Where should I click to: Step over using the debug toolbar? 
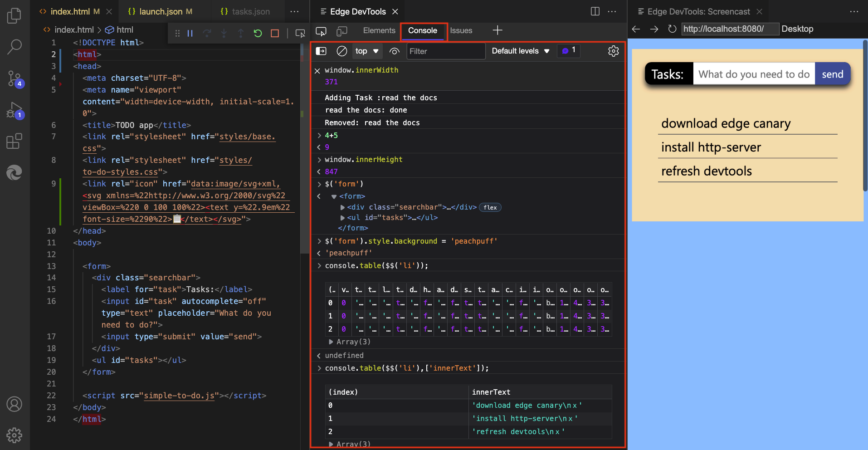coord(207,33)
